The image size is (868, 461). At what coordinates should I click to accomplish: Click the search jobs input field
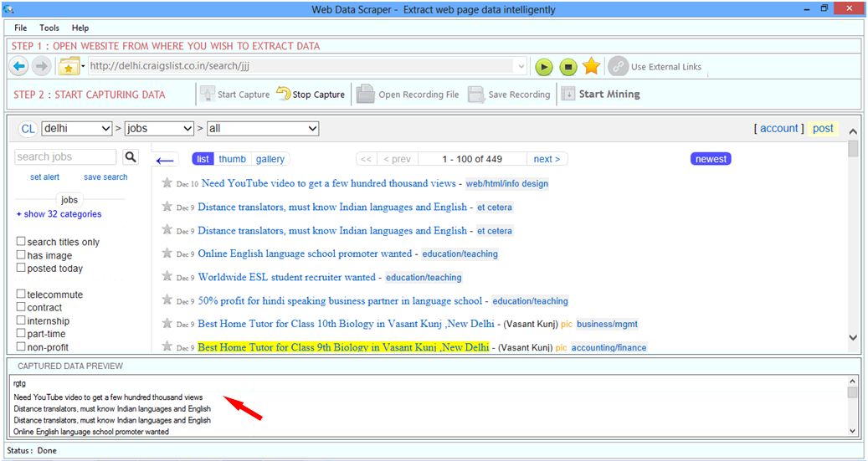coord(65,156)
